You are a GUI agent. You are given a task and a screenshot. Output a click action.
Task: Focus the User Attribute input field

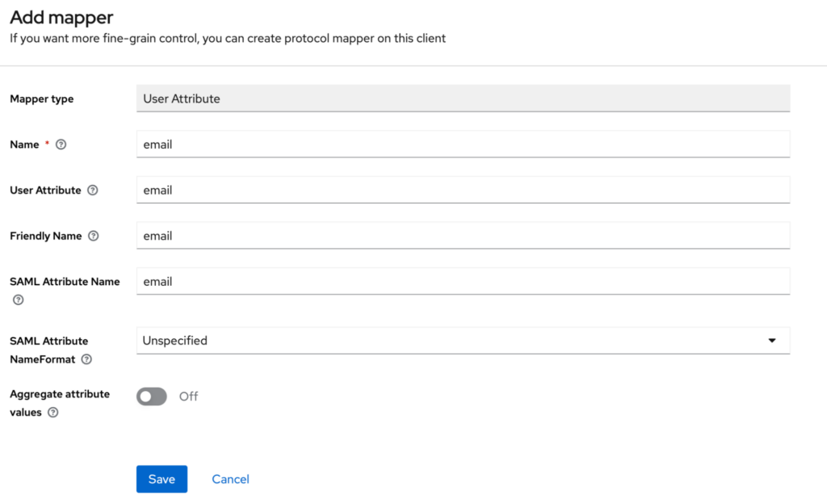463,190
